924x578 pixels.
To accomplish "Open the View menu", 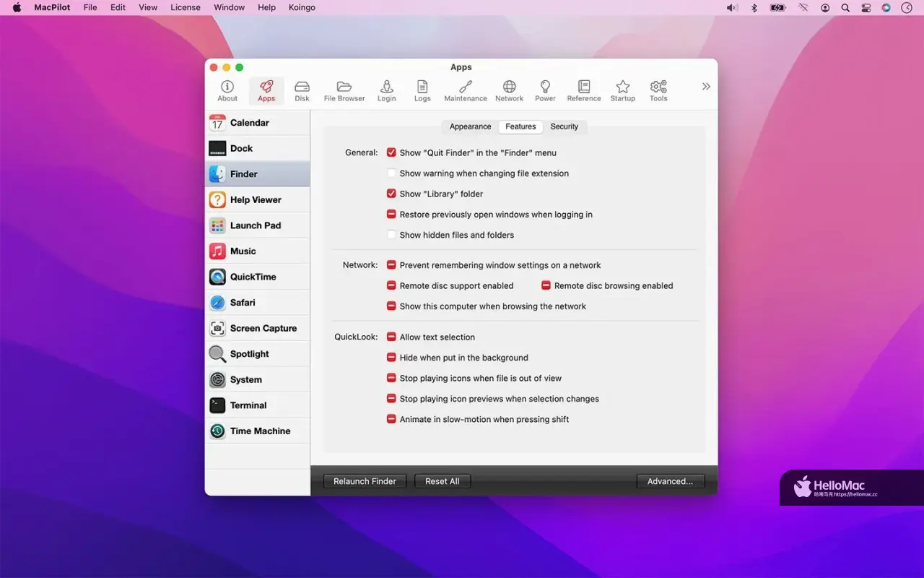I will pos(148,7).
